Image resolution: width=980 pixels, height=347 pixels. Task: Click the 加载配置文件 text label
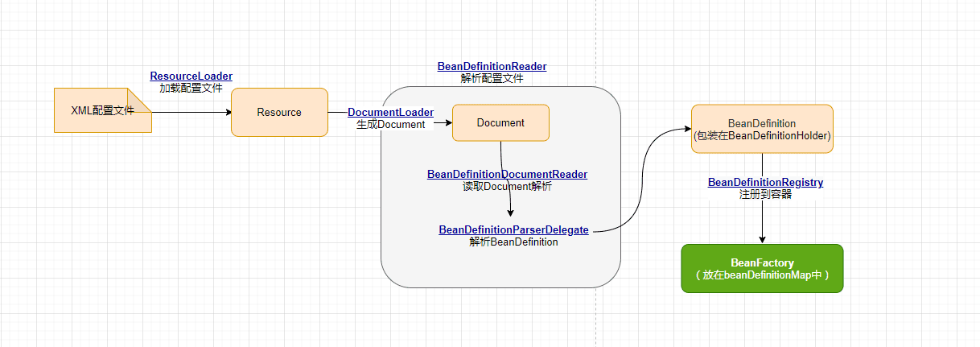[191, 89]
